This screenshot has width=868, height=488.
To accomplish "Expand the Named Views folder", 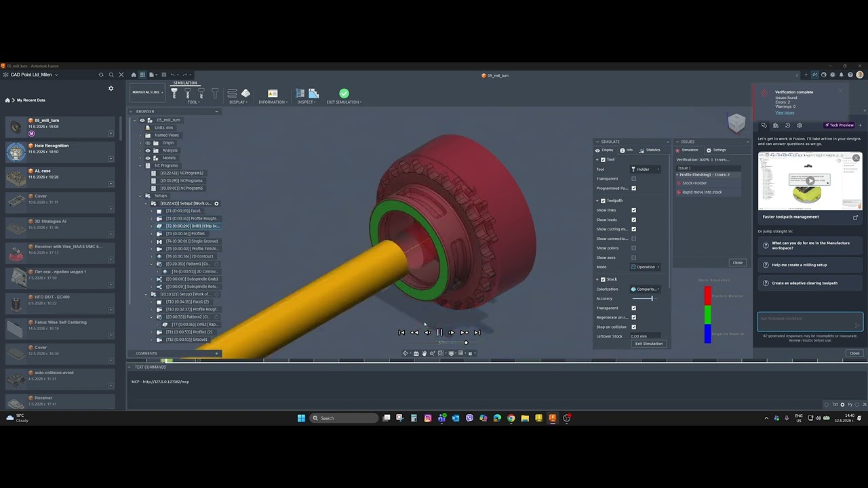I will coord(140,135).
